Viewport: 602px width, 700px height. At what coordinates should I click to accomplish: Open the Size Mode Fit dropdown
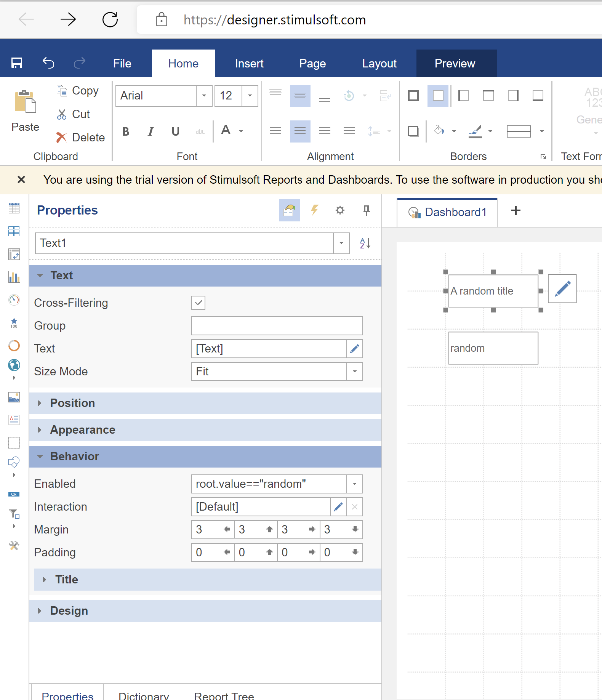(x=355, y=372)
